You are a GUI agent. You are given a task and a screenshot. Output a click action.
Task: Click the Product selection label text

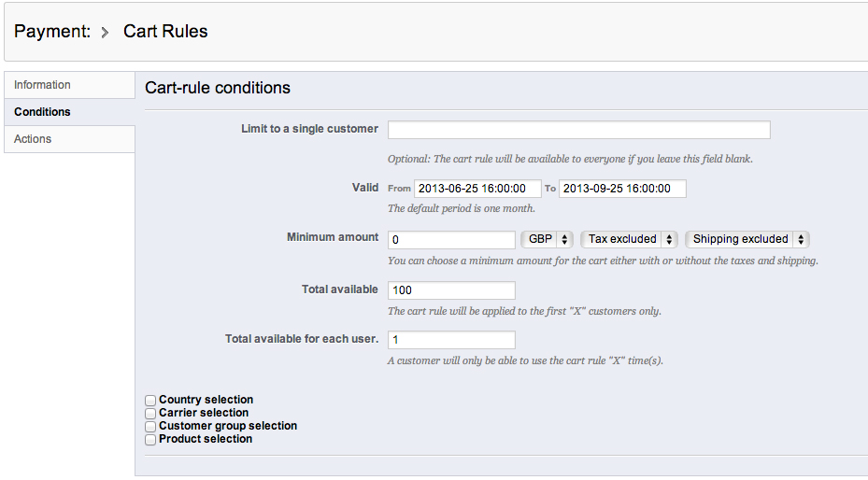tap(206, 439)
